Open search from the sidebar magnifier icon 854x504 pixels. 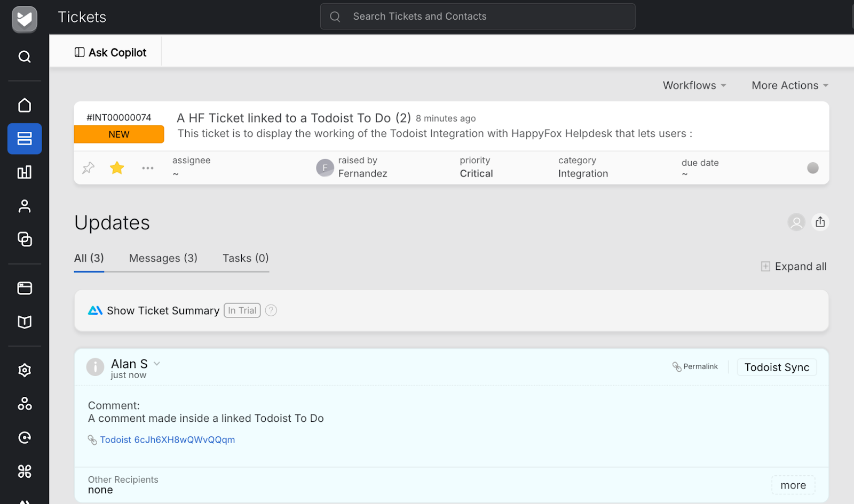coord(25,57)
